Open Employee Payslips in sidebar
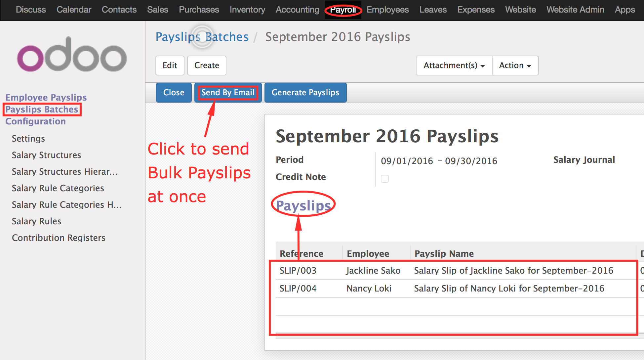The width and height of the screenshot is (644, 360). point(46,97)
